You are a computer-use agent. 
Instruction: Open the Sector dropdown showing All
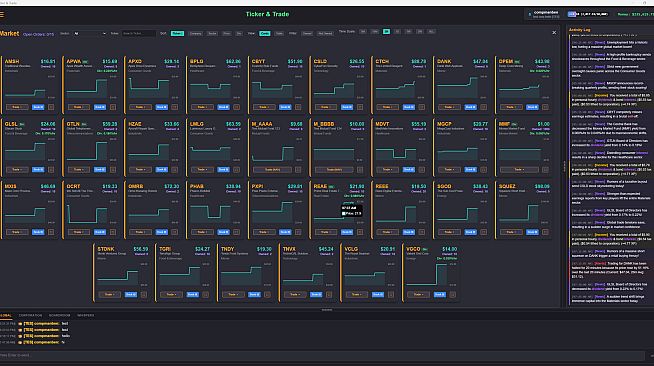click(90, 33)
